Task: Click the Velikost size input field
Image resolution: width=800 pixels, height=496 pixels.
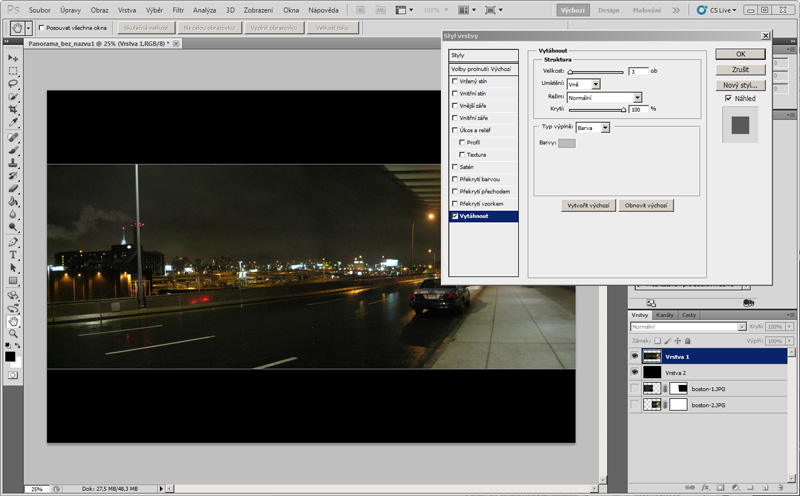Action: (x=638, y=71)
